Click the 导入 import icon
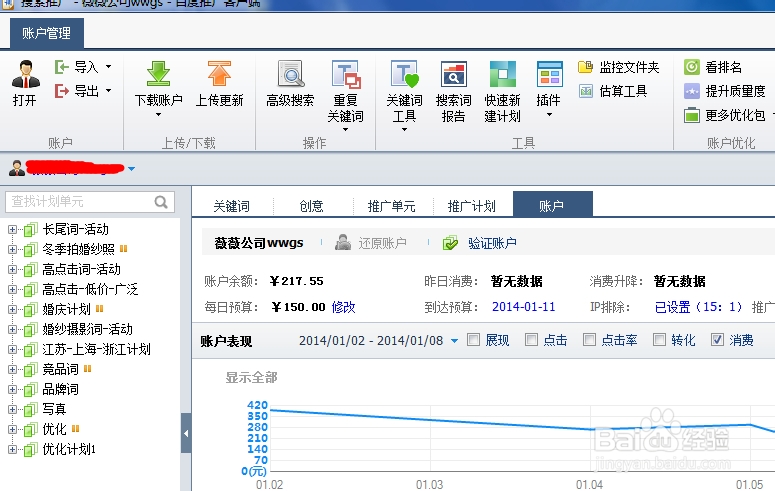Image resolution: width=775 pixels, height=491 pixels. click(x=62, y=67)
